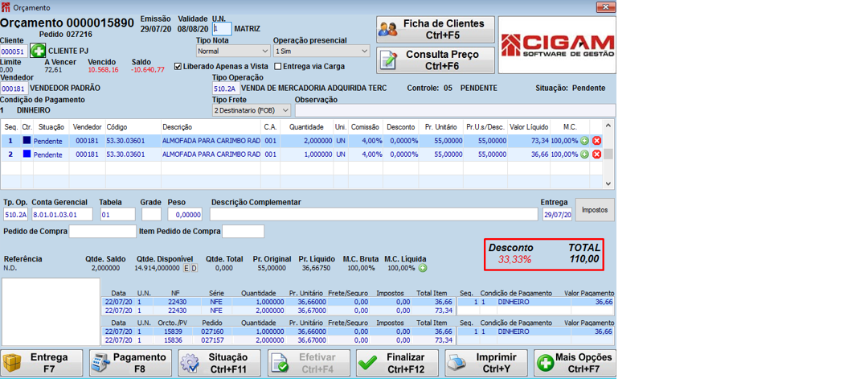Screen dimensions: 868x379
Task: Click the Tp. Op. field
Action: 15,214
